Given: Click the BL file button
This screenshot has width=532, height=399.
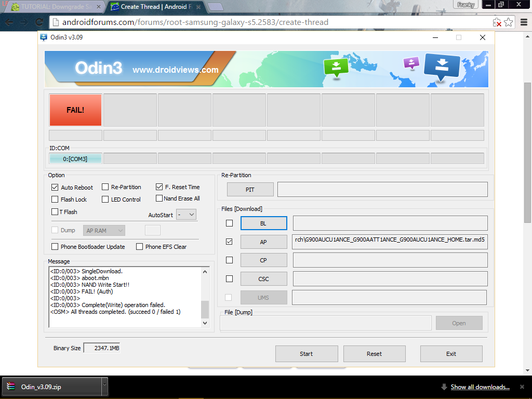Looking at the screenshot, I should (263, 223).
